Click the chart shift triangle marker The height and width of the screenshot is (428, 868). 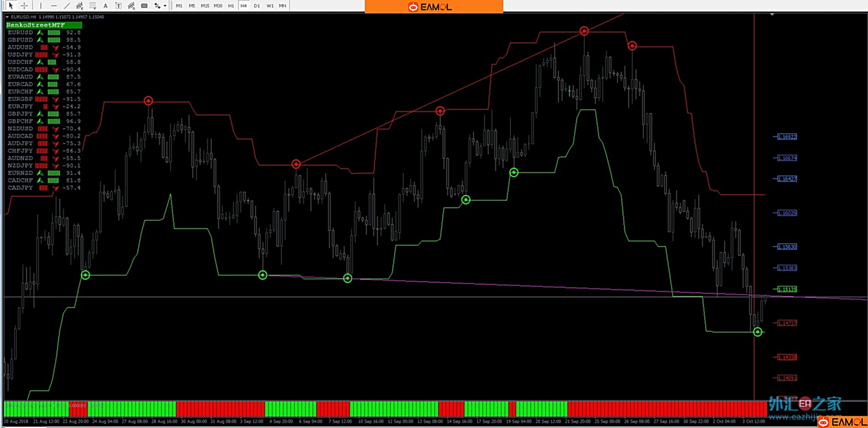click(772, 15)
